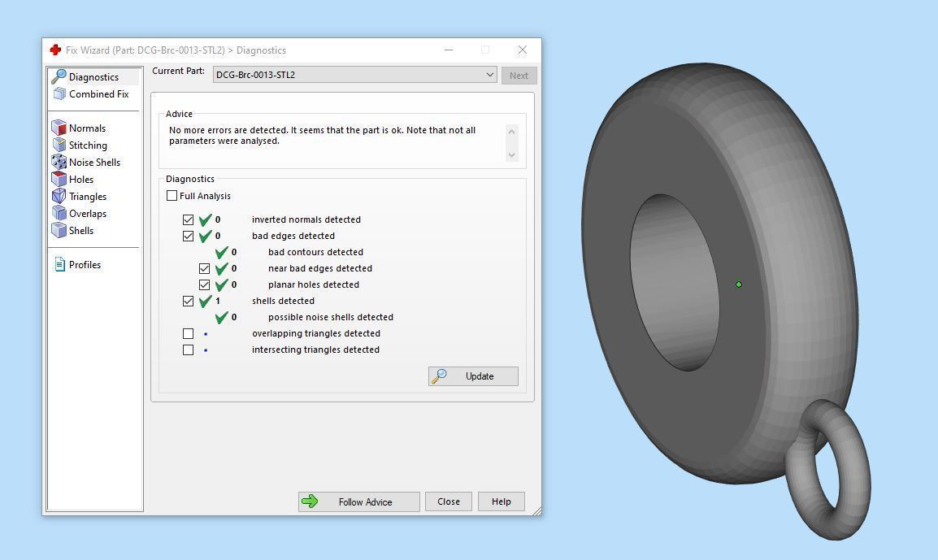Viewport: 938px width, 560px height.
Task: Open the Current Part dropdown
Action: point(354,75)
